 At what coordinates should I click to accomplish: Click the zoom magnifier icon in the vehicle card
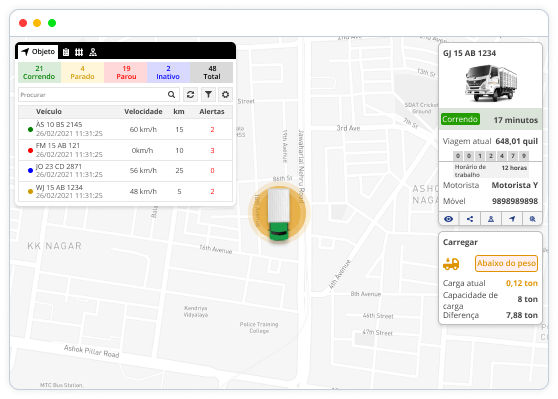532,219
